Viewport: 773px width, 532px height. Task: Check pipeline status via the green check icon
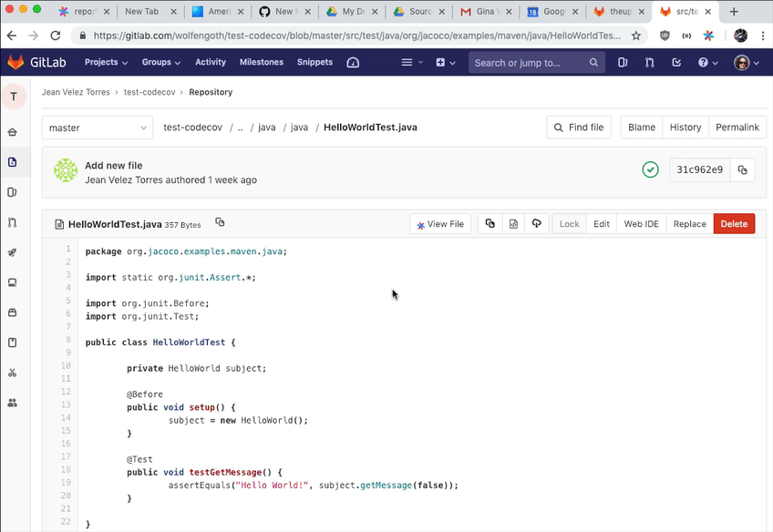click(x=650, y=169)
